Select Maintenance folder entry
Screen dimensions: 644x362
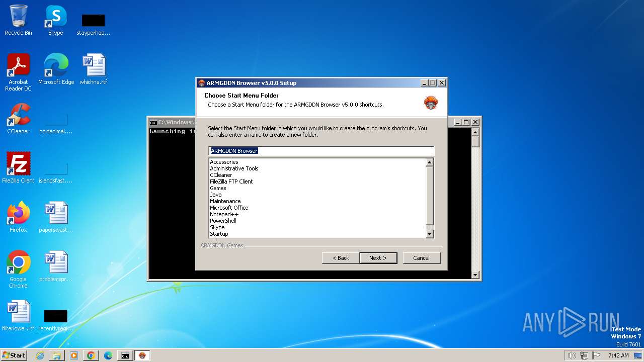pos(225,201)
